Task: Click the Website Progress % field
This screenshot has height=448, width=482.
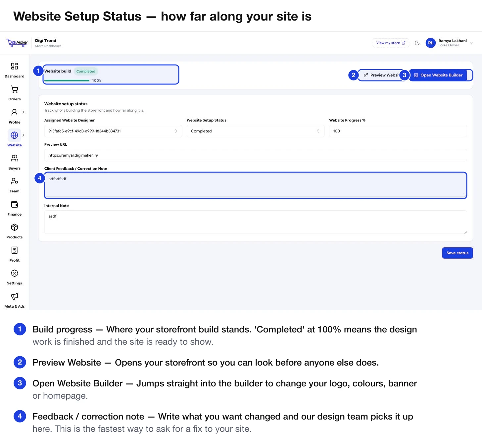Action: click(x=398, y=131)
